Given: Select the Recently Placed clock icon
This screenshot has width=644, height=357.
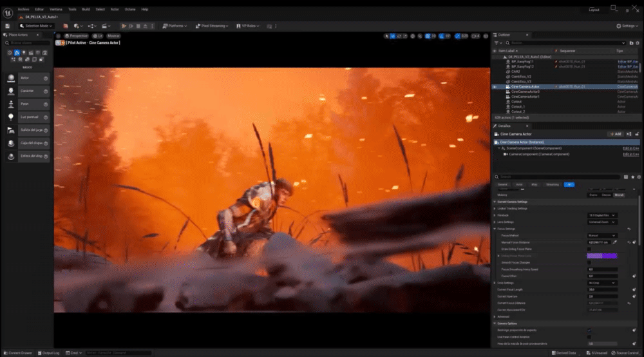Looking at the screenshot, I should (10, 53).
